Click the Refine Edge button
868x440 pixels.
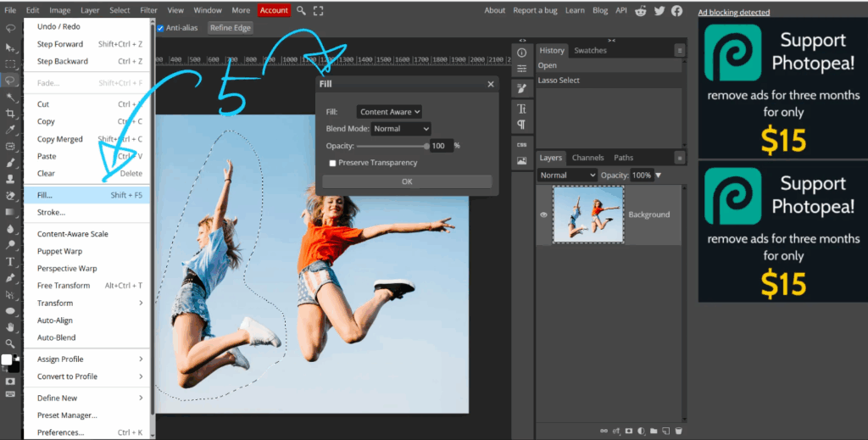click(x=231, y=28)
